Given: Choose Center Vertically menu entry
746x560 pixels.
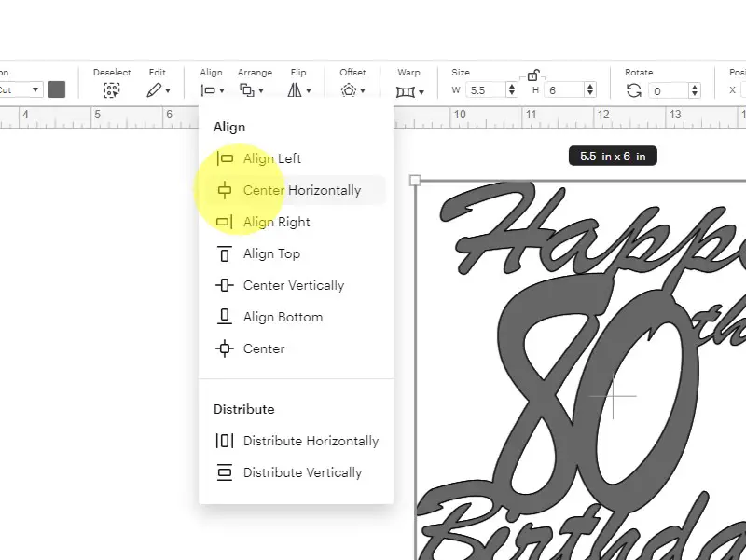Looking at the screenshot, I should point(296,285).
